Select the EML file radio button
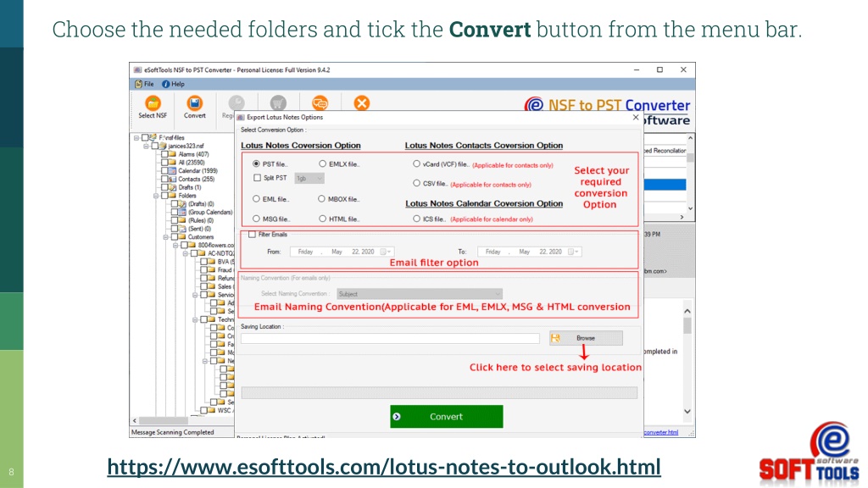 tap(256, 198)
